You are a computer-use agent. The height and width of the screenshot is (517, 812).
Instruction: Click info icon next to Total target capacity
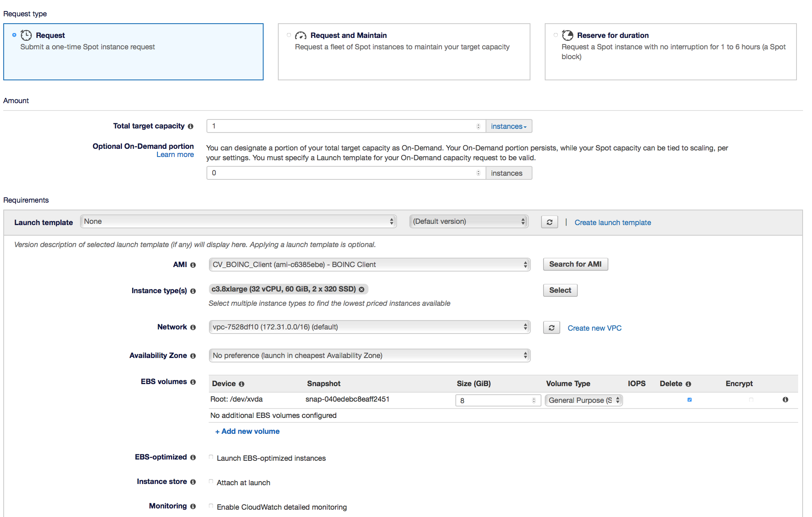(191, 126)
